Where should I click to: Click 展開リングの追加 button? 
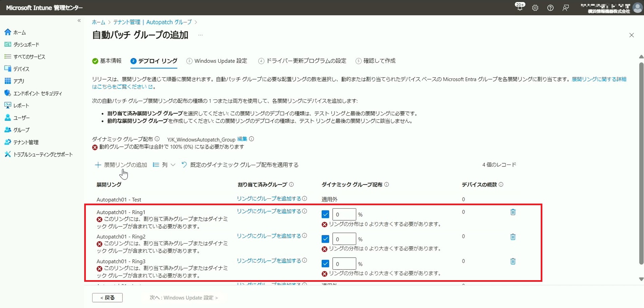(121, 165)
